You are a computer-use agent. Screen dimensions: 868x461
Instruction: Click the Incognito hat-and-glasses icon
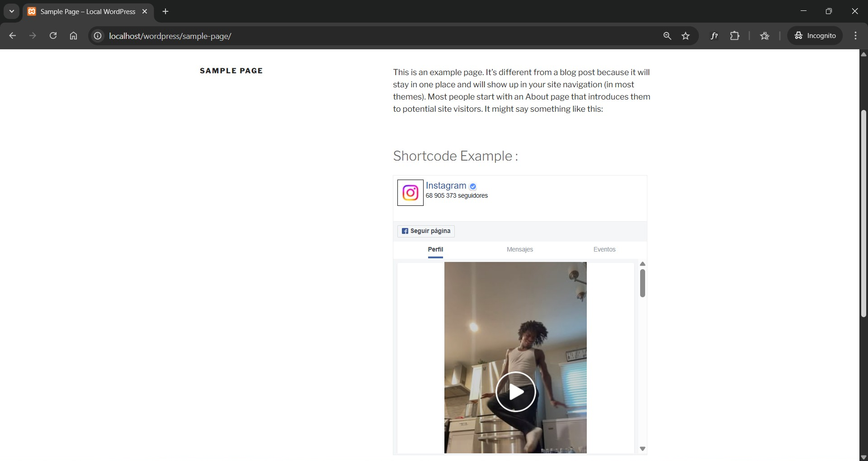click(x=799, y=36)
